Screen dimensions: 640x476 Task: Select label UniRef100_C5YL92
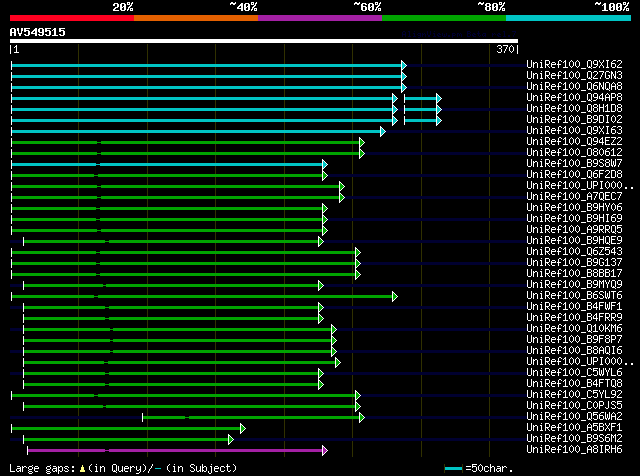[574, 395]
